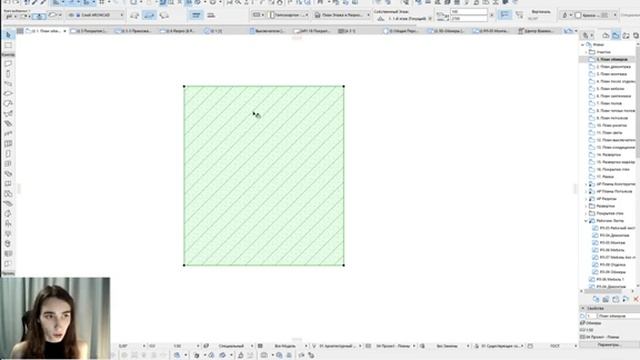
Task: Expand the 'АР Разрезы' folder
Action: click(586, 199)
